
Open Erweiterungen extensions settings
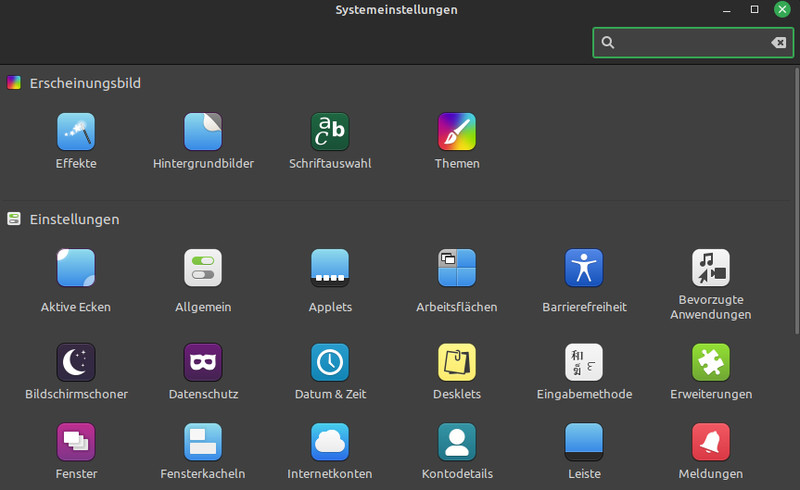(711, 362)
